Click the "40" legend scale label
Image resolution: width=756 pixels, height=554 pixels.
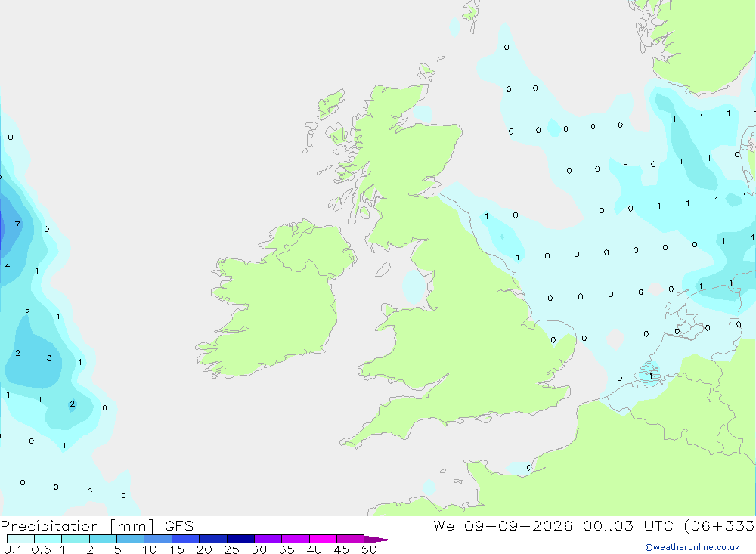tap(314, 549)
